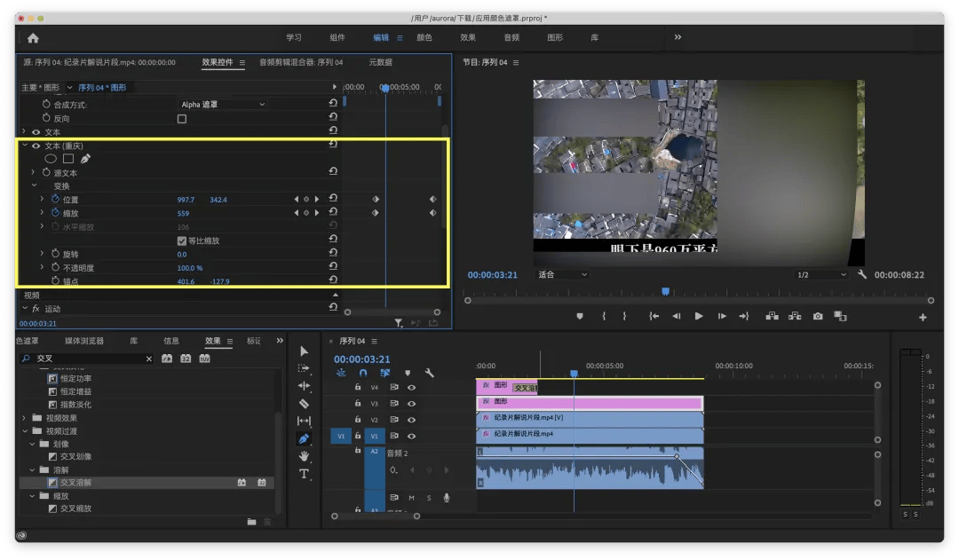Viewport: 959px width, 560px height.
Task: Open the 1/2 playback resolution dropdown
Action: pos(821,274)
